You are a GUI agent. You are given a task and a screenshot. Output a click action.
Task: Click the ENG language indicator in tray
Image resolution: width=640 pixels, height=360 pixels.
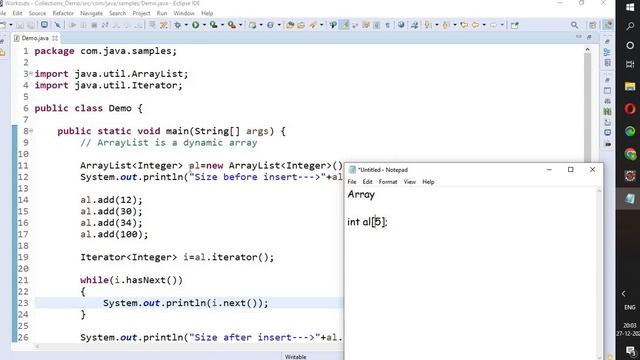click(629, 307)
